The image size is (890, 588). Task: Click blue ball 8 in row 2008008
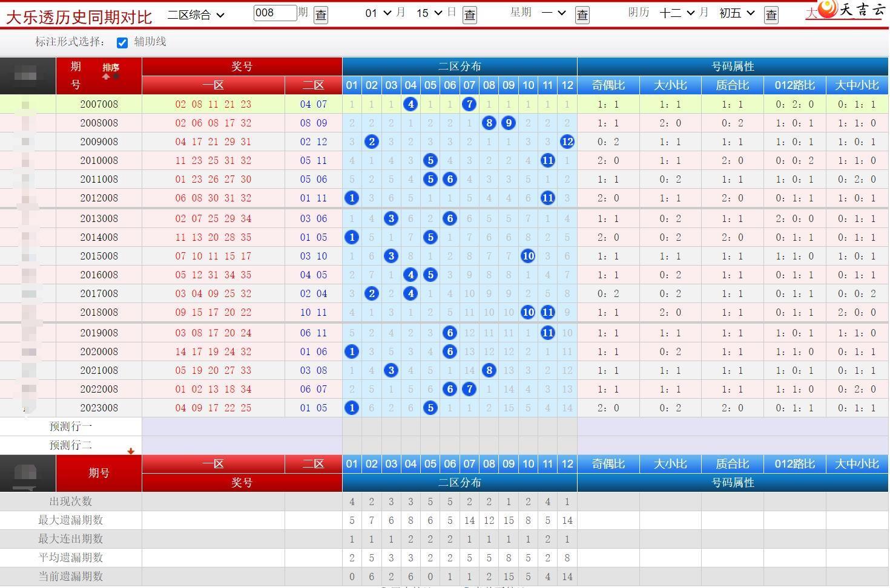pyautogui.click(x=489, y=123)
